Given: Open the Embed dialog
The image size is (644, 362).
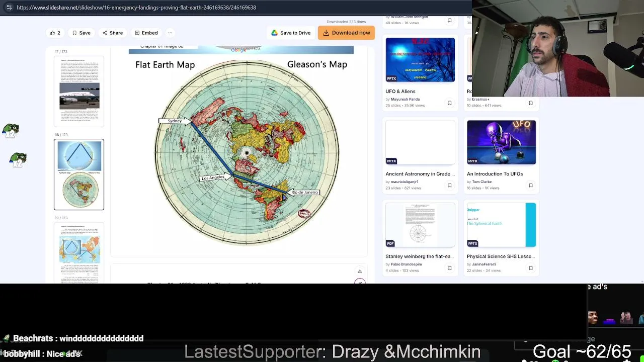Looking at the screenshot, I should [x=146, y=33].
